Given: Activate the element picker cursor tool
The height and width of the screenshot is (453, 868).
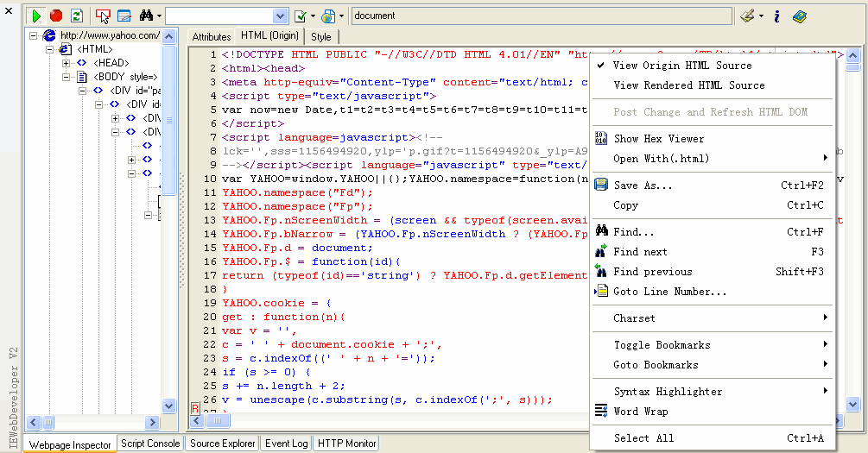Looking at the screenshot, I should [x=104, y=16].
